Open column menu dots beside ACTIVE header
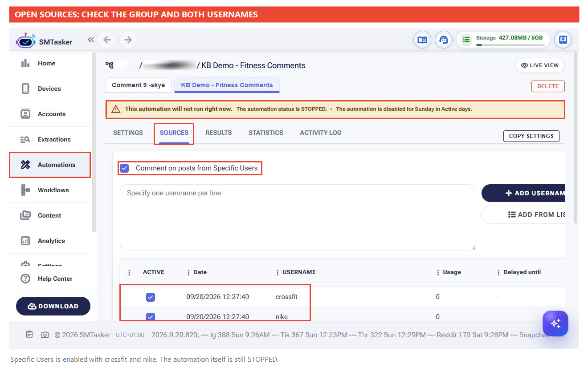 (130, 272)
